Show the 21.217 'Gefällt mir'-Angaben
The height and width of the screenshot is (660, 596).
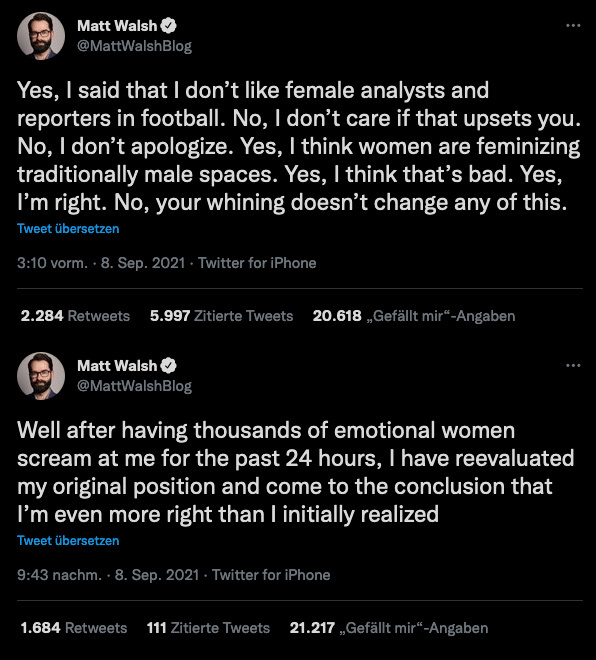(389, 628)
